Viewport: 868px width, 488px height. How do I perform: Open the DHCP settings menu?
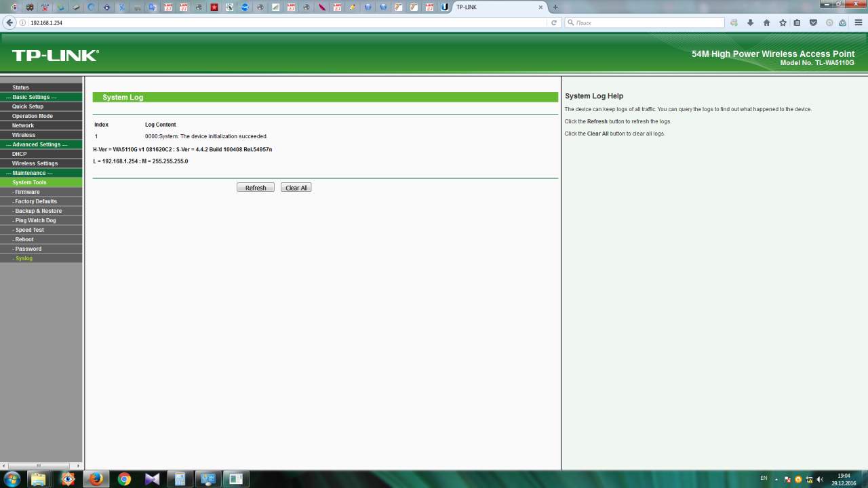19,154
